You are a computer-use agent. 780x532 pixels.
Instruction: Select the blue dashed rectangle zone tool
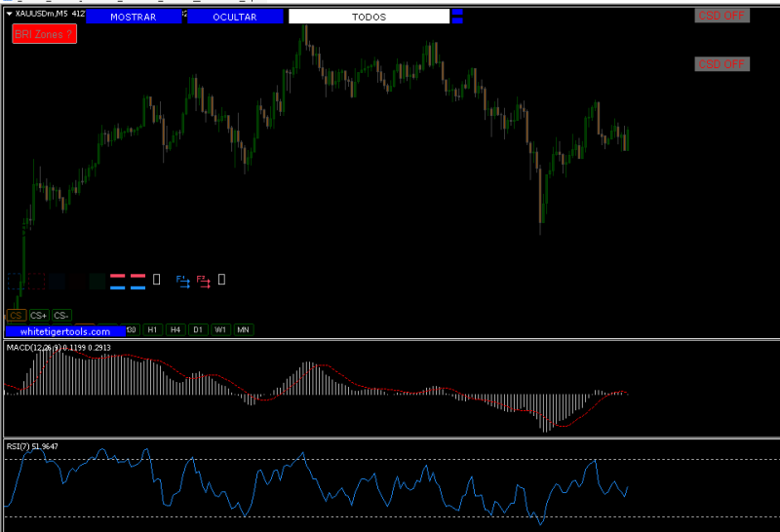pyautogui.click(x=15, y=281)
